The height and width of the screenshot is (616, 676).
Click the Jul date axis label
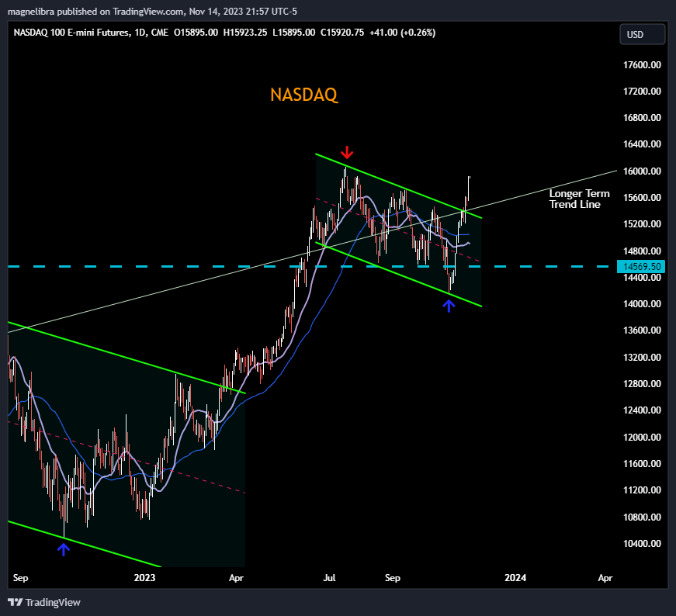(329, 578)
